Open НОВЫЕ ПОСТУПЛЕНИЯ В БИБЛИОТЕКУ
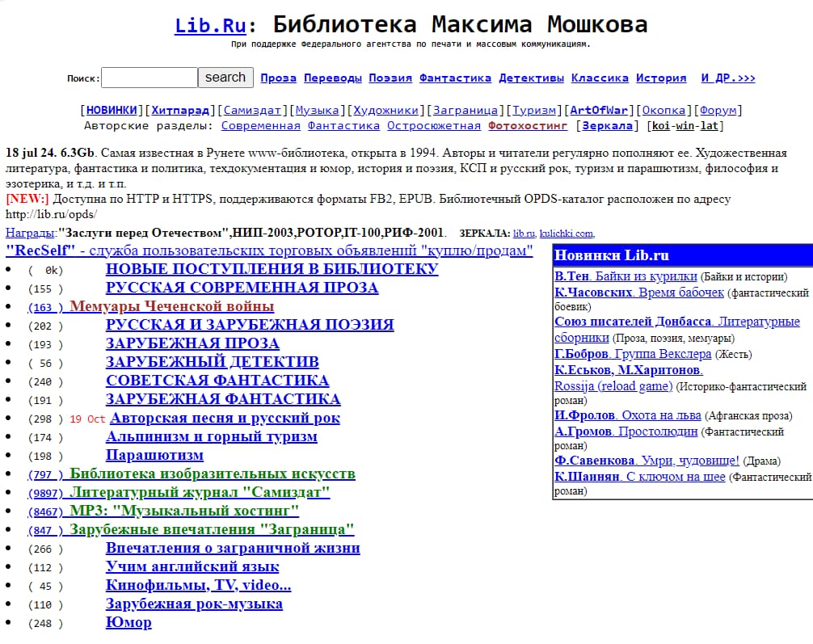Image resolution: width=813 pixels, height=644 pixels. click(x=272, y=269)
